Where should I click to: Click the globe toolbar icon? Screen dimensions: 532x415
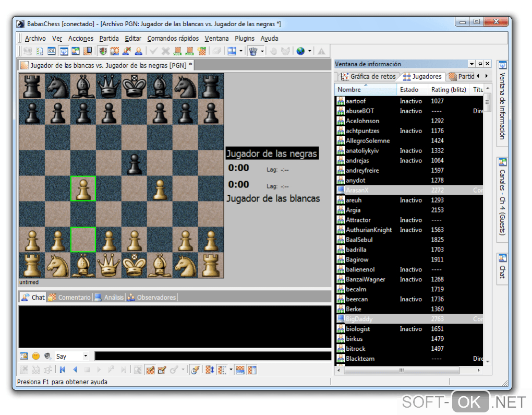click(x=300, y=51)
